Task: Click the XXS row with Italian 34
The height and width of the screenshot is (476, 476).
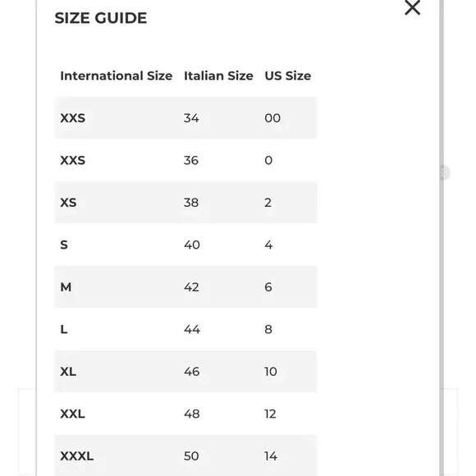Action: [185, 118]
